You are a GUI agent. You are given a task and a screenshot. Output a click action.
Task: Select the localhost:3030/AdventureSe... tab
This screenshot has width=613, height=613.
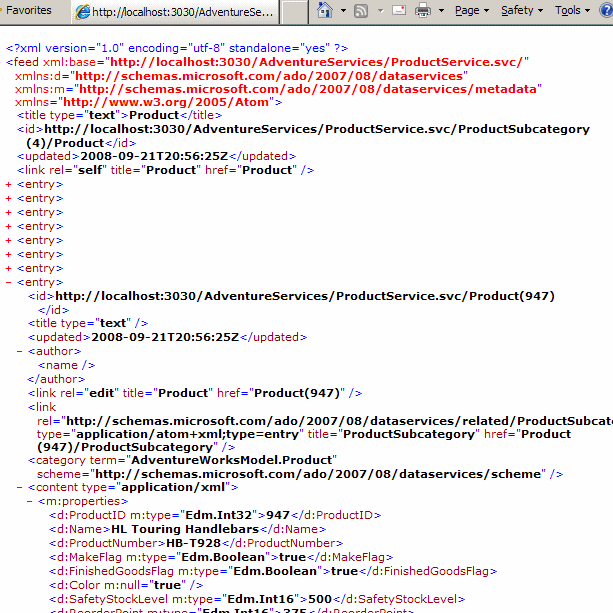175,12
